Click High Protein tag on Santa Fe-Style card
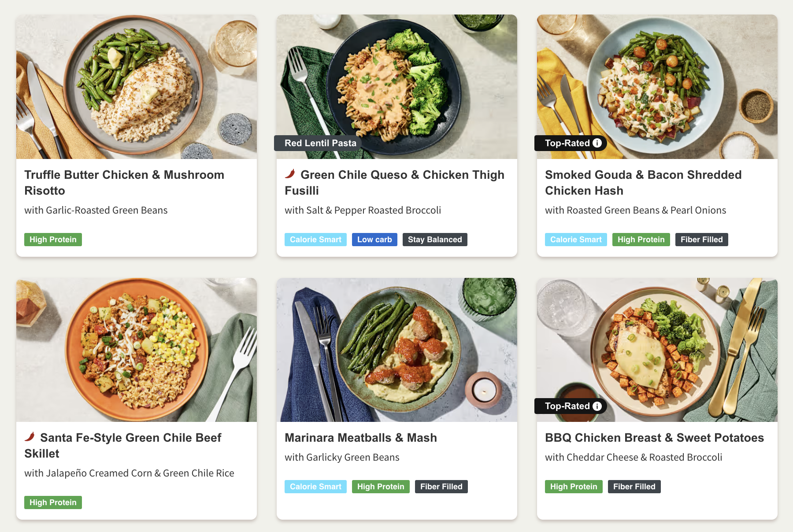 tap(53, 502)
